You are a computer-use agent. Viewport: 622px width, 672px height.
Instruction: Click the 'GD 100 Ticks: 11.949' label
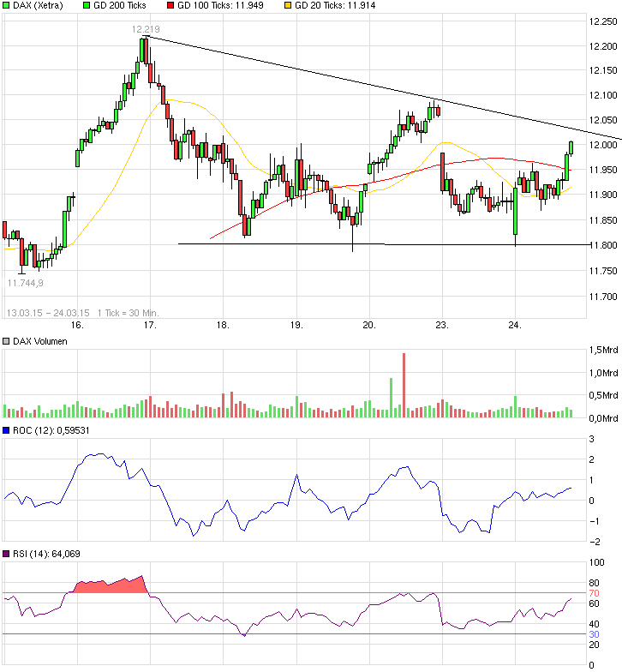[220, 5]
